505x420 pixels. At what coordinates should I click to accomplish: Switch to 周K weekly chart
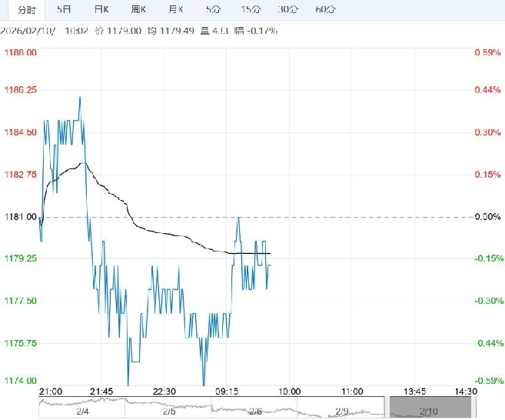coord(138,9)
